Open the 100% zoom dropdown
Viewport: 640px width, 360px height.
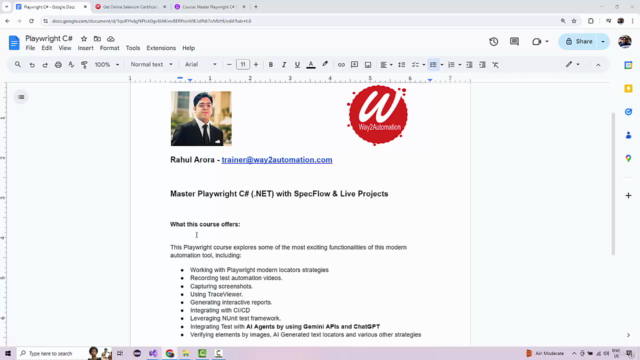(107, 65)
